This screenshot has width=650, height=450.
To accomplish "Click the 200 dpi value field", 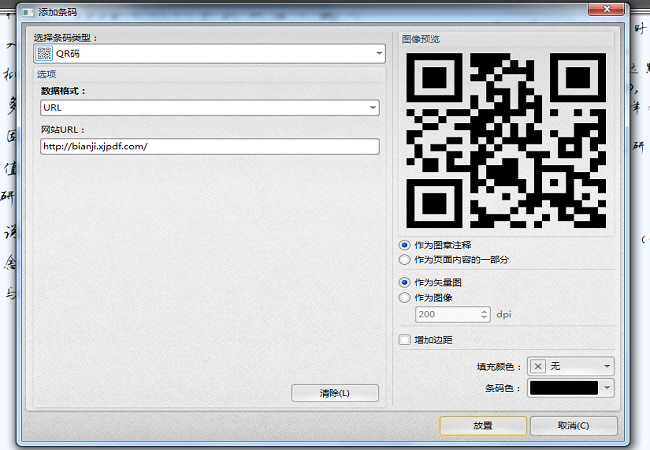I will [448, 315].
